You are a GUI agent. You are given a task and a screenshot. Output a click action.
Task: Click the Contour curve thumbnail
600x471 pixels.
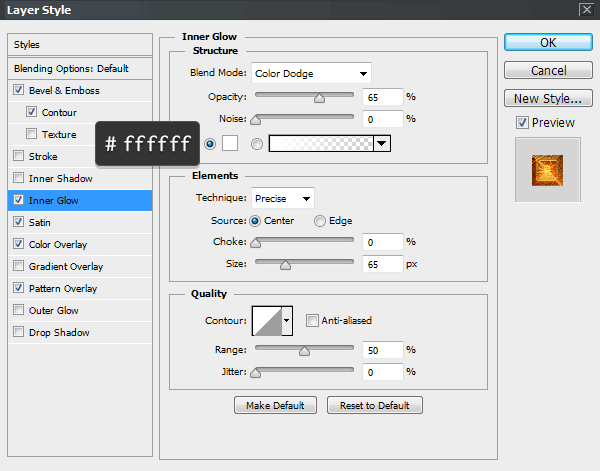click(x=267, y=321)
